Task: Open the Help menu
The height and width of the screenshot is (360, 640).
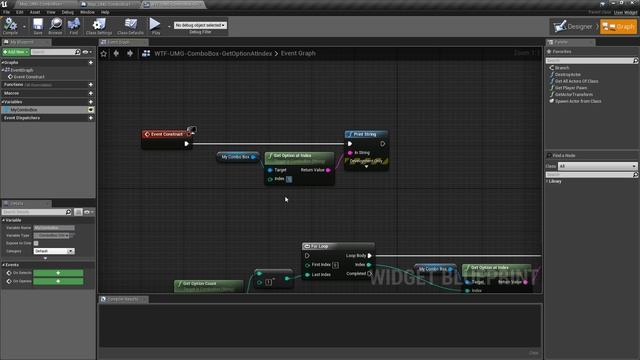Action: [105, 12]
